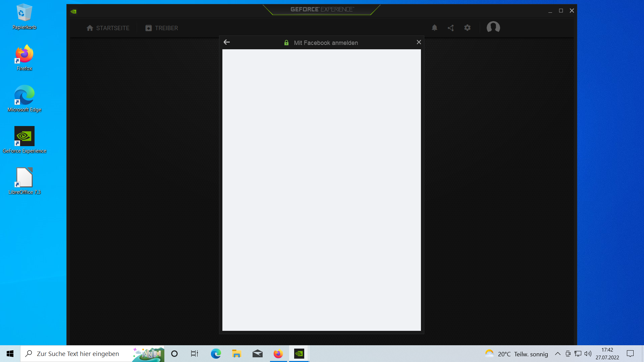The image size is (644, 362).
Task: Open GeForce Experience taskbar icon
Action: (299, 354)
